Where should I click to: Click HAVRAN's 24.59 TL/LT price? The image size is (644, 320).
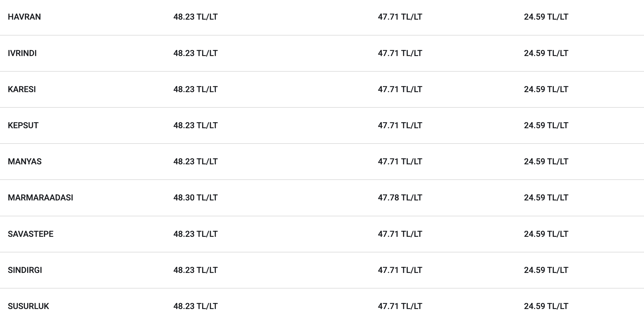(x=546, y=17)
